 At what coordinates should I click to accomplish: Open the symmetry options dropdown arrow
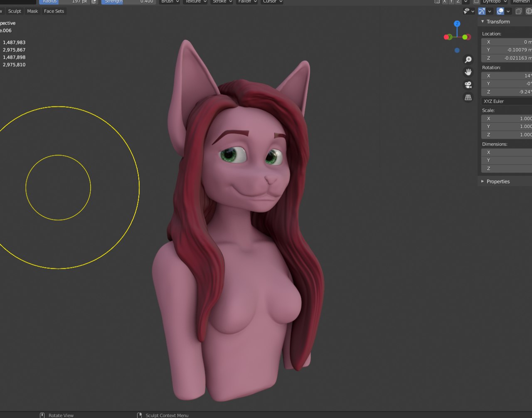466,2
